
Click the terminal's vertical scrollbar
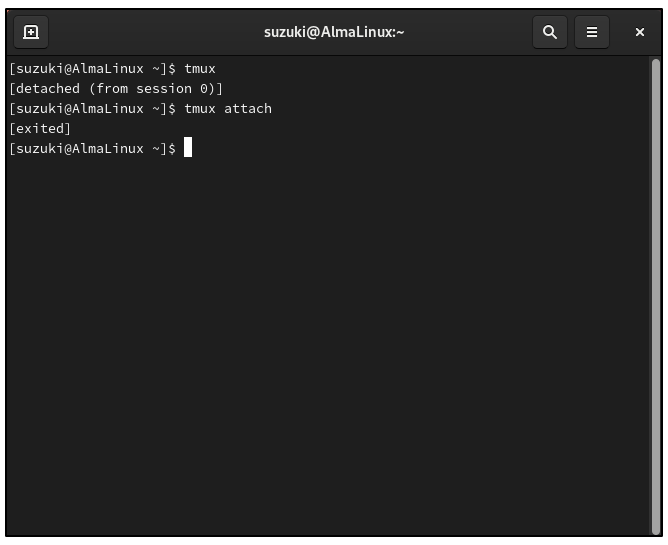[x=655, y=290]
